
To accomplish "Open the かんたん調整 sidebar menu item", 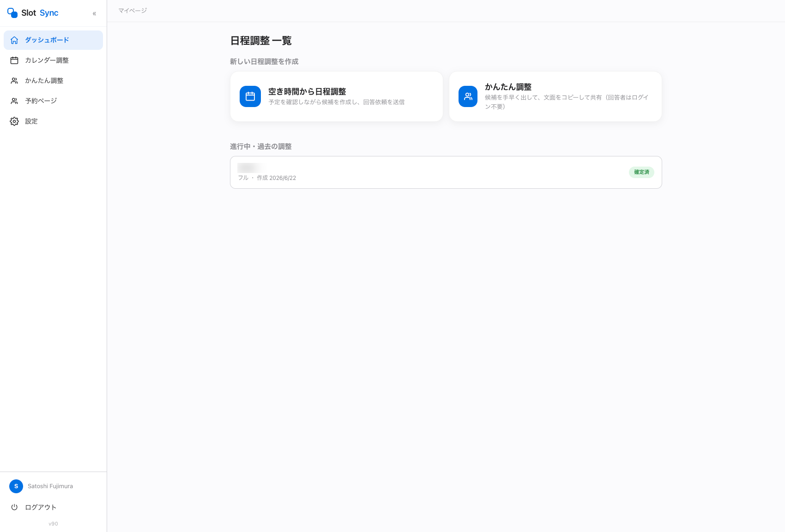I will (53, 81).
